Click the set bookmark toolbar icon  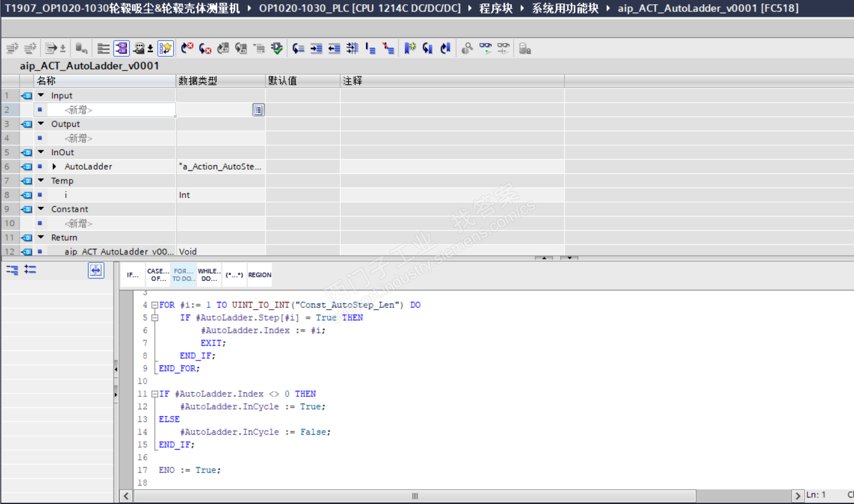click(x=410, y=48)
